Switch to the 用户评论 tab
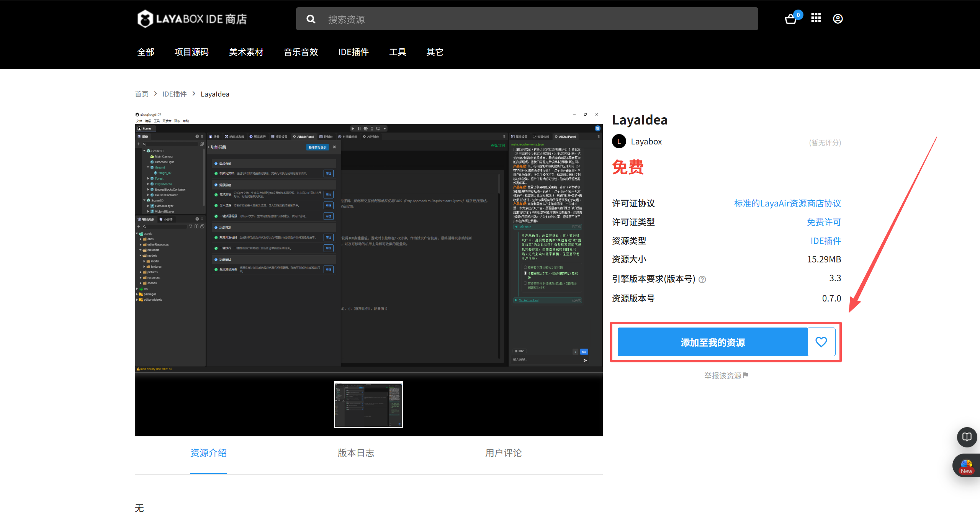The height and width of the screenshot is (516, 980). click(x=504, y=453)
